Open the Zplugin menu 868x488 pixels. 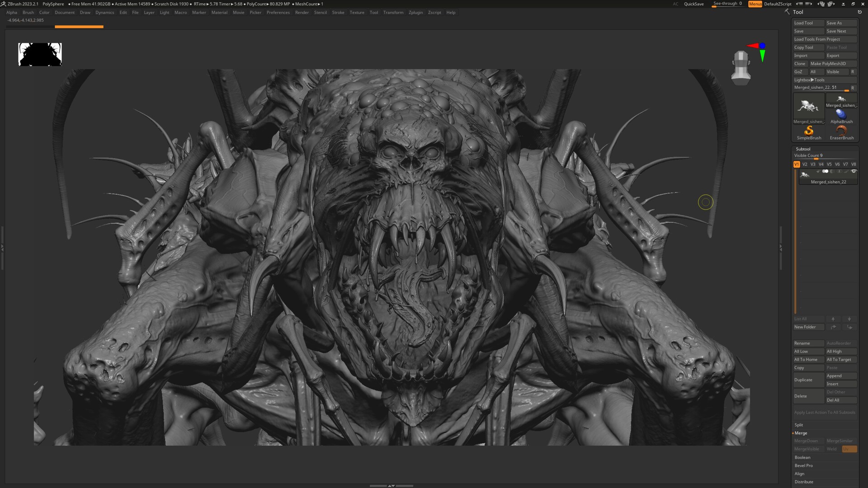[415, 12]
